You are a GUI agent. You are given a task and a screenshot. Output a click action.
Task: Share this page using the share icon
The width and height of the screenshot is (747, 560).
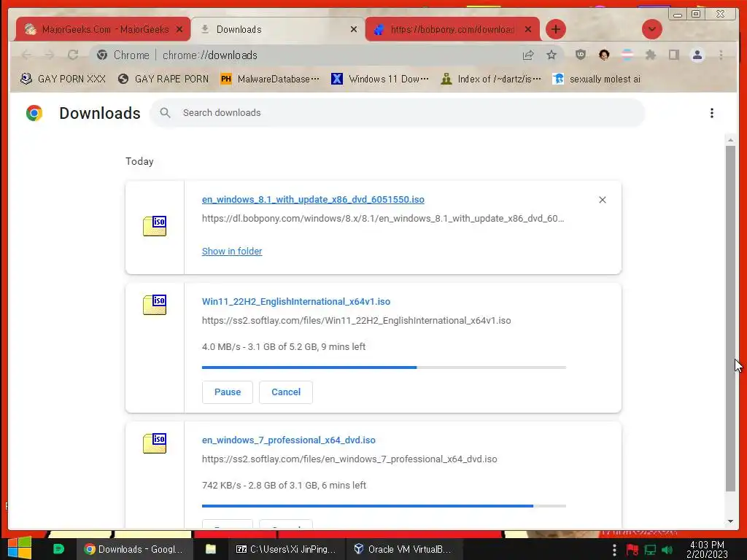point(528,55)
